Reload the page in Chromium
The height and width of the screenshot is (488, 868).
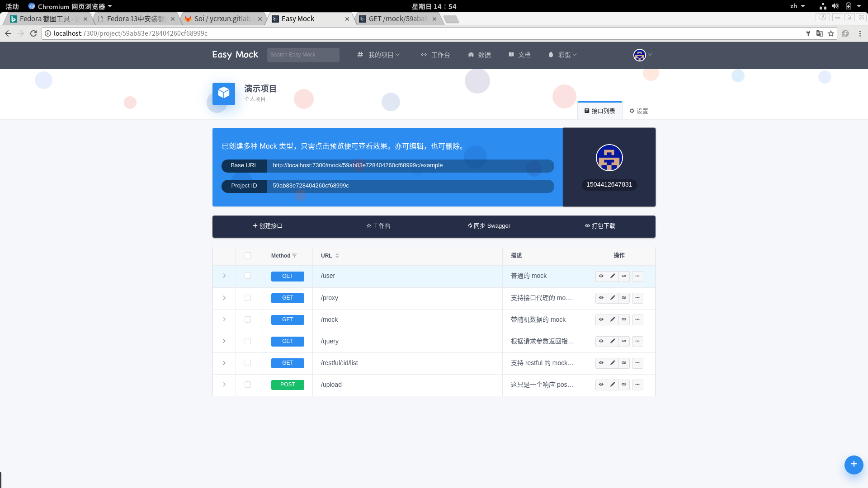pyautogui.click(x=33, y=33)
